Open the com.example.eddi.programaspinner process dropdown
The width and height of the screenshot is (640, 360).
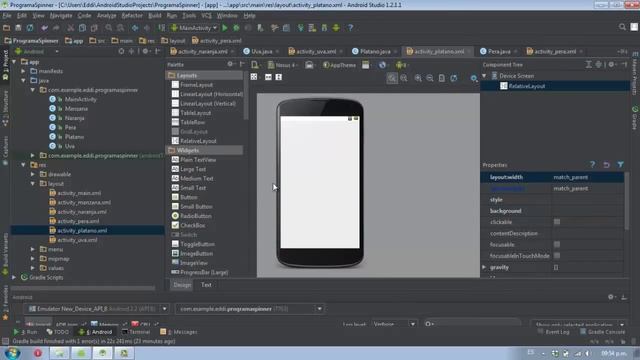tap(250, 309)
